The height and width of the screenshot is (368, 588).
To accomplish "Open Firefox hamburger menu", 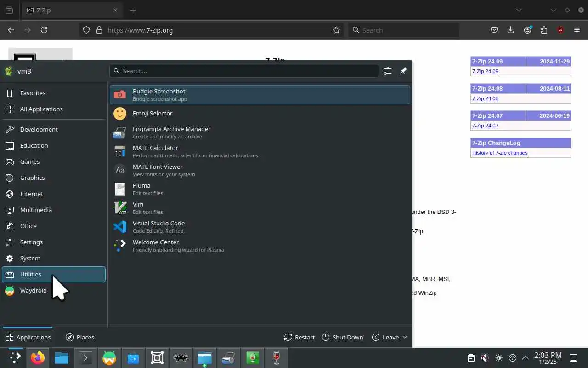I will [x=577, y=30].
